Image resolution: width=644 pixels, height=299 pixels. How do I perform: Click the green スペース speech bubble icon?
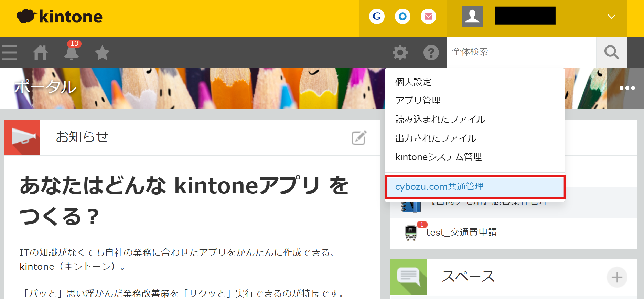click(408, 277)
